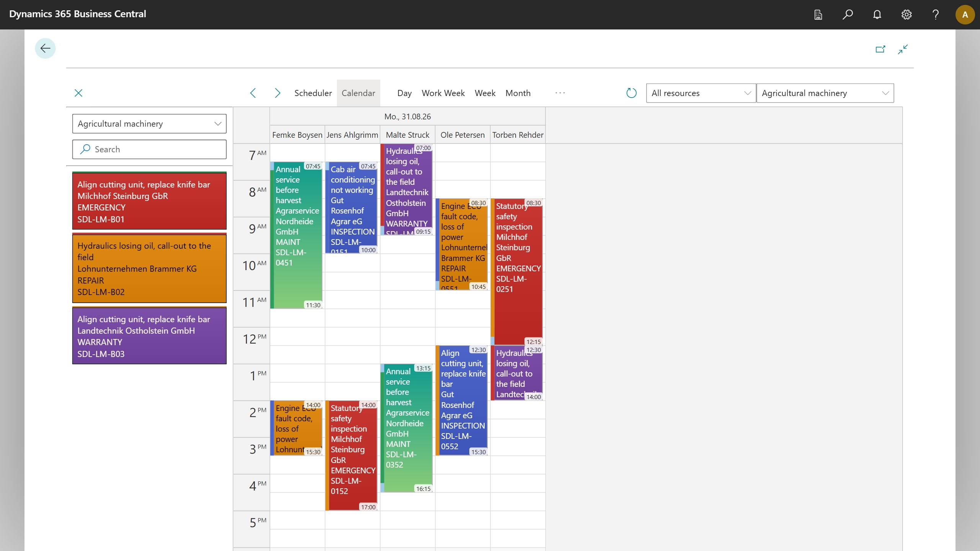The width and height of the screenshot is (980, 551).
Task: Select the Calendar view tab
Action: click(x=358, y=93)
